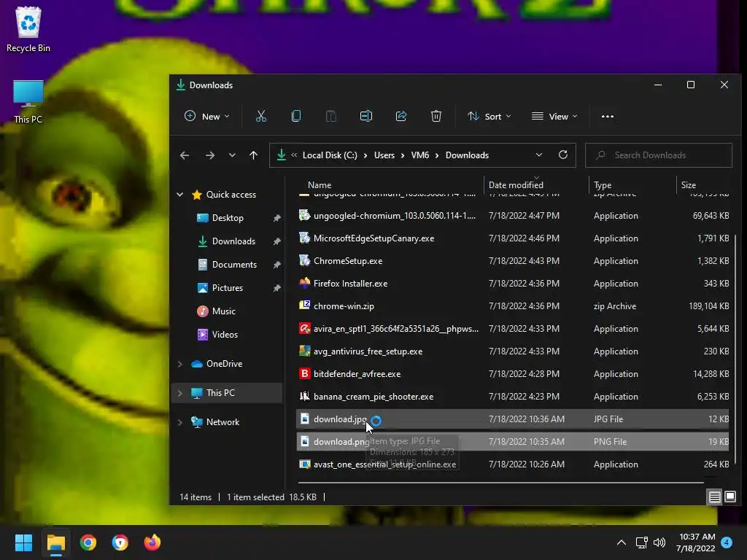This screenshot has width=747, height=560.
Task: Select This PC desktop icon
Action: (28, 101)
